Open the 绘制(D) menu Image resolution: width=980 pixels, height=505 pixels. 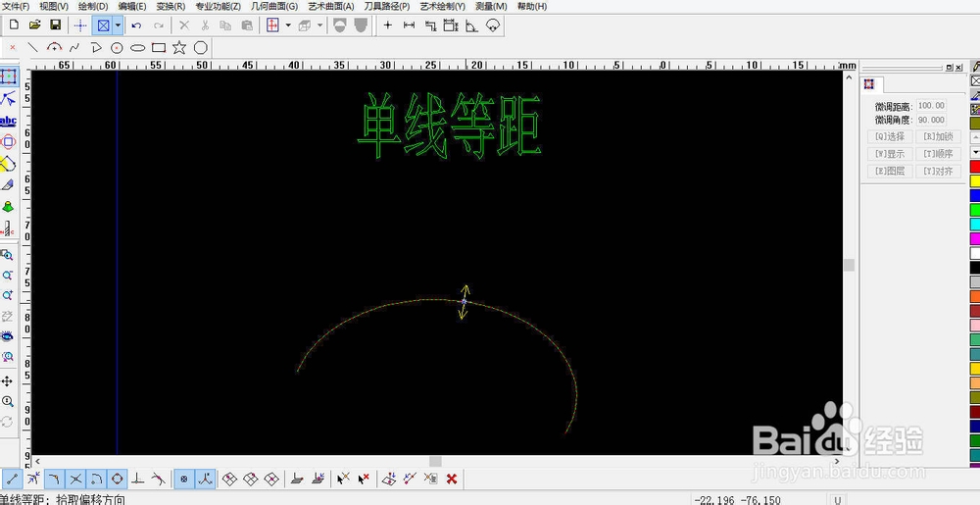point(93,6)
